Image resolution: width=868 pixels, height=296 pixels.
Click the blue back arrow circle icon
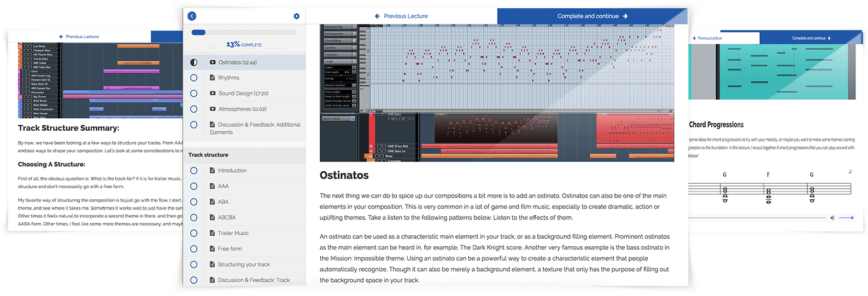coord(192,16)
